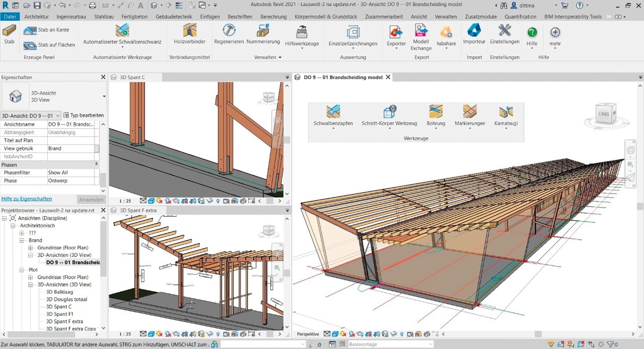The height and width of the screenshot is (349, 644).
Task: Collapse the Brand tree node
Action: coord(22,240)
